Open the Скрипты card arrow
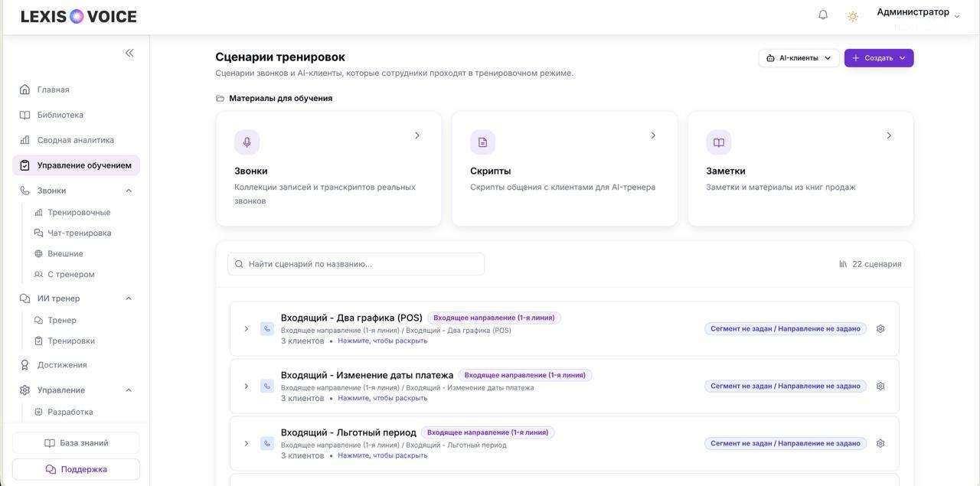This screenshot has width=980, height=486. coord(653,135)
